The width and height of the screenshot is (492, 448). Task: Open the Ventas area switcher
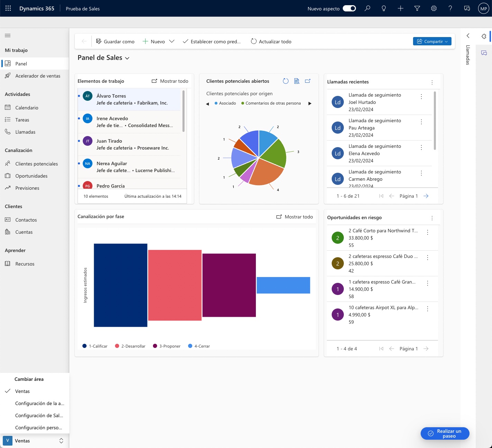pyautogui.click(x=35, y=441)
